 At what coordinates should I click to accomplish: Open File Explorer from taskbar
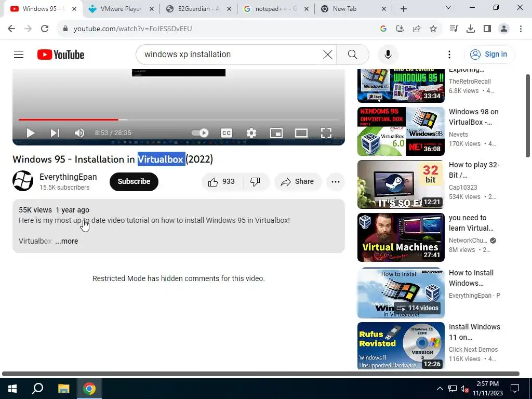click(63, 389)
